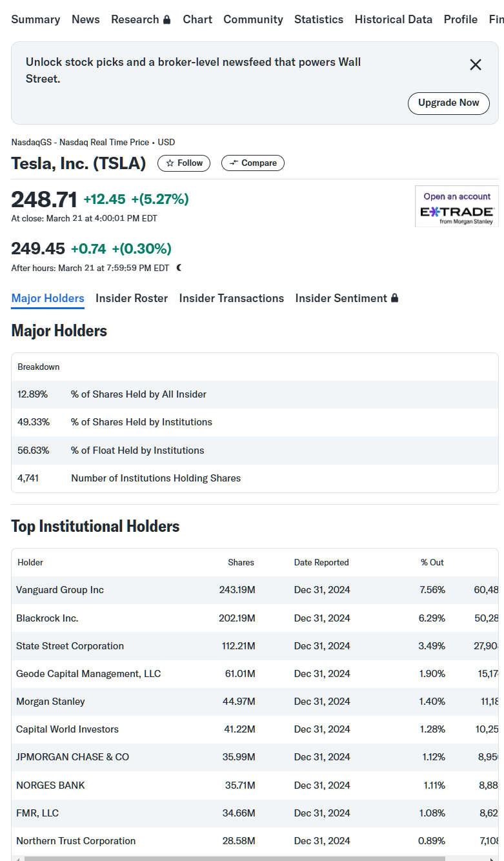Viewport: 504px width, 861px height.
Task: Click the after-hours moon icon
Action: [x=179, y=268]
